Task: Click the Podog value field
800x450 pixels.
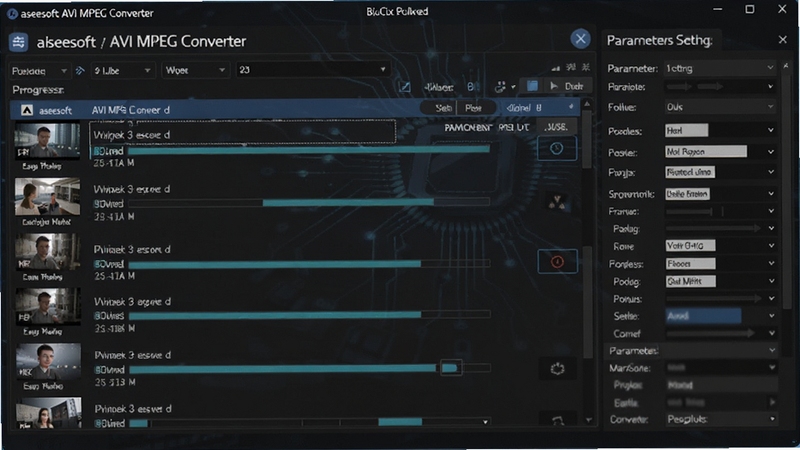Action: (690, 281)
